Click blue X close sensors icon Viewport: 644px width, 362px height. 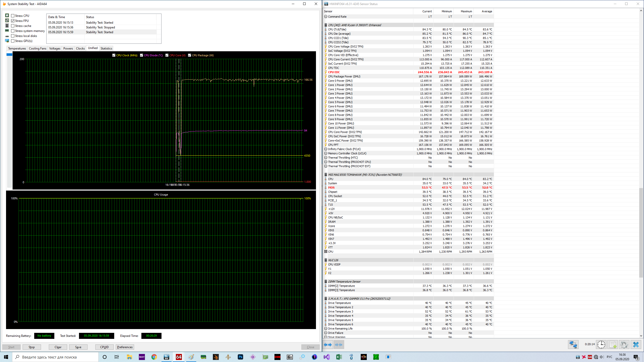point(636,344)
